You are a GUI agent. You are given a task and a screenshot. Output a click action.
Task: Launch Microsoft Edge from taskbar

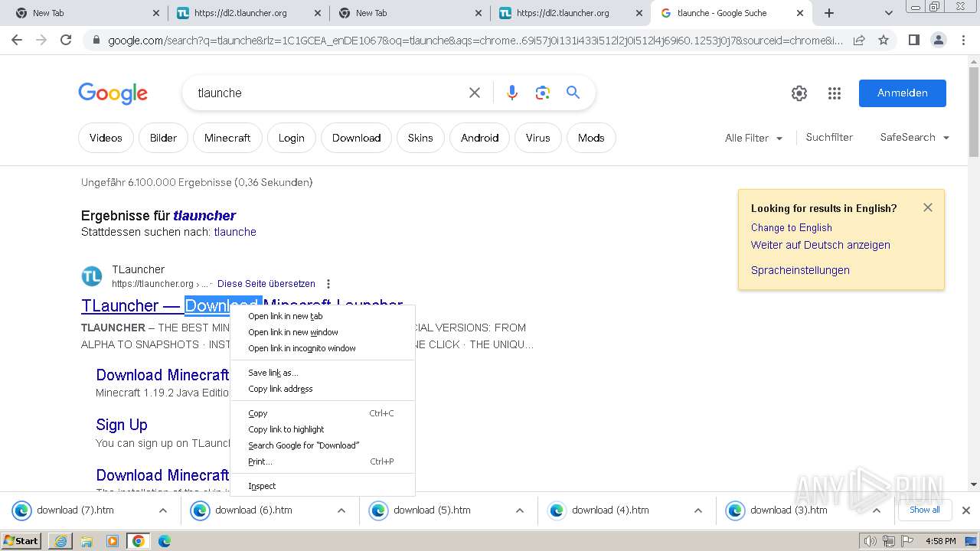165,541
